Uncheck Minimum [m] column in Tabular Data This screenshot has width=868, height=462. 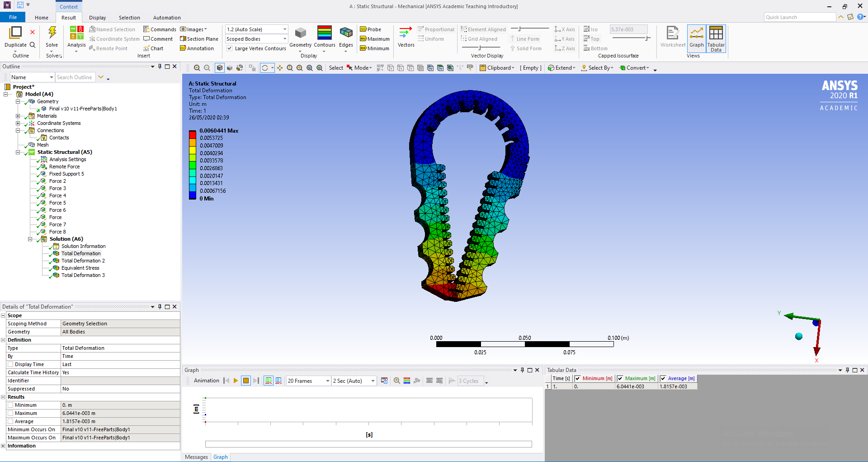point(577,378)
